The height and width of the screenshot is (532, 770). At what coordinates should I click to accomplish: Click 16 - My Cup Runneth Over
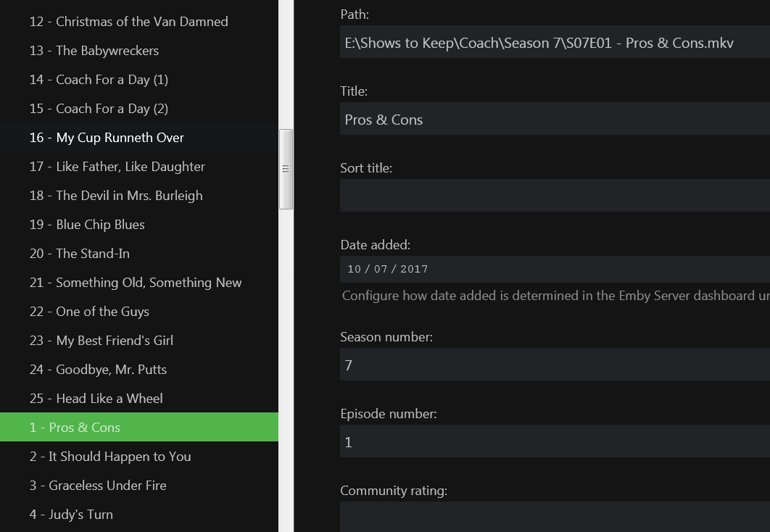click(x=107, y=138)
